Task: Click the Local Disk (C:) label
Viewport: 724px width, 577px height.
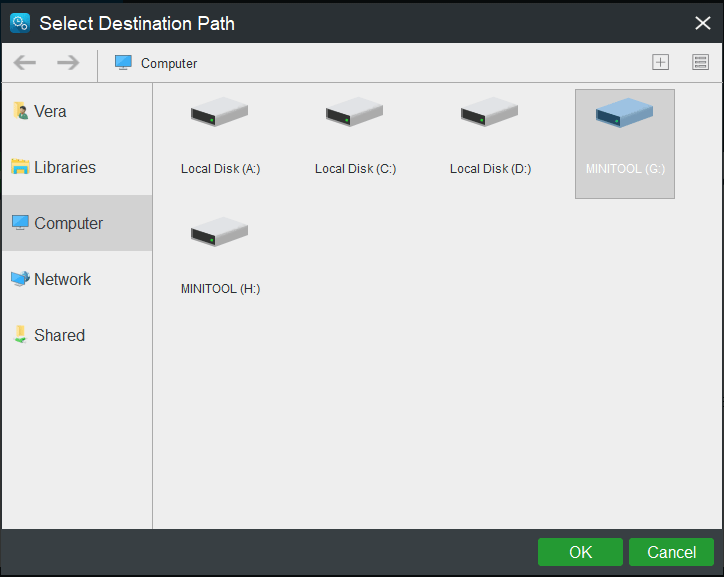Action: click(356, 169)
